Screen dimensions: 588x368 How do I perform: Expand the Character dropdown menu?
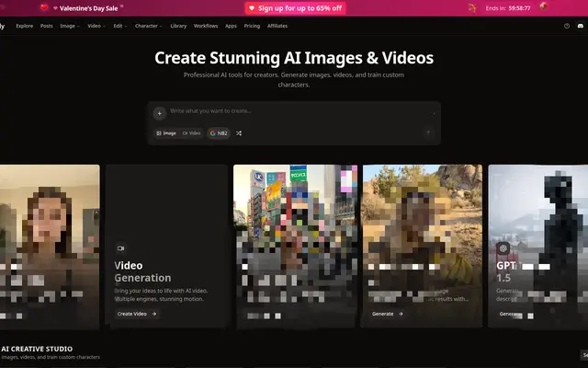(x=149, y=26)
